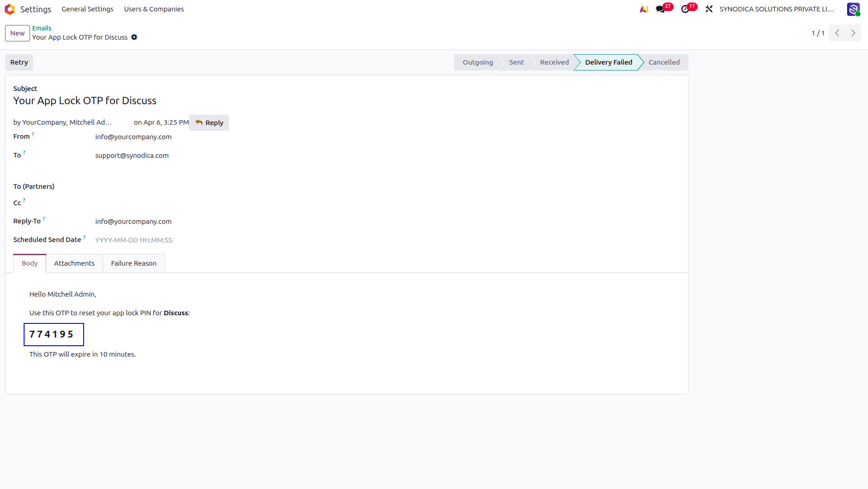The height and width of the screenshot is (489, 868).
Task: Open the Discuss messages icon
Action: tap(660, 9)
